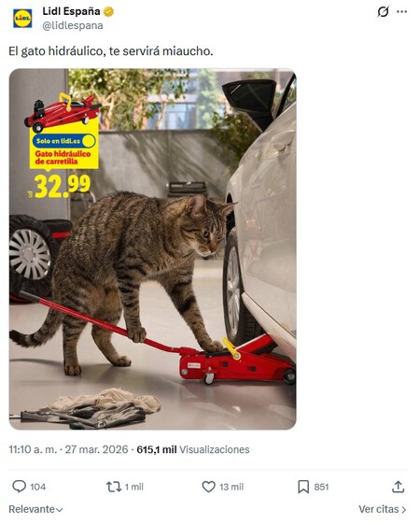Click the chevron next to Ver citas
This screenshot has height=524, width=420.
pyautogui.click(x=403, y=510)
